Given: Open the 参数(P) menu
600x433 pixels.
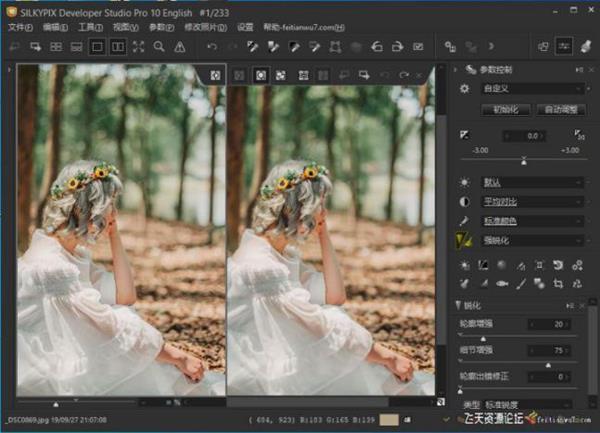Looking at the screenshot, I should pyautogui.click(x=164, y=27).
